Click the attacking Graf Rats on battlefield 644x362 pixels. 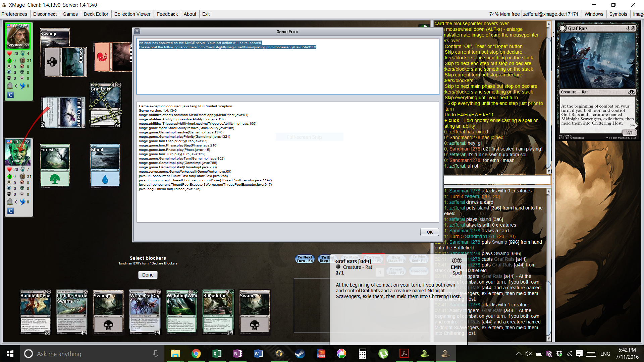click(105, 105)
